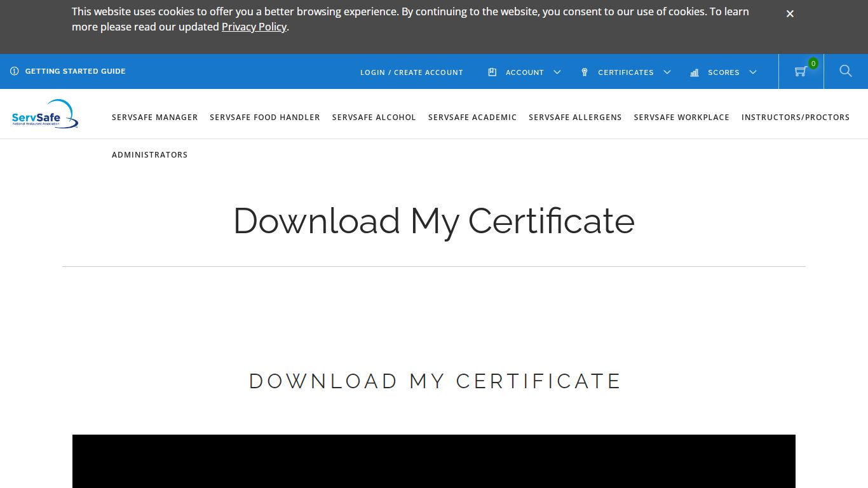The width and height of the screenshot is (868, 488).
Task: Expand the Certificates dropdown chevron
Action: [x=667, y=72]
